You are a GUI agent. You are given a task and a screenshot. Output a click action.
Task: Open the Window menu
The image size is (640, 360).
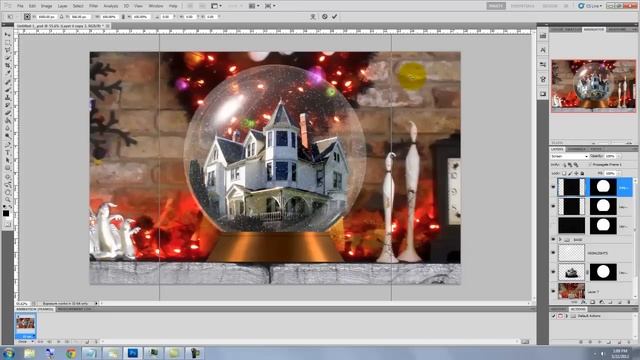(x=156, y=6)
